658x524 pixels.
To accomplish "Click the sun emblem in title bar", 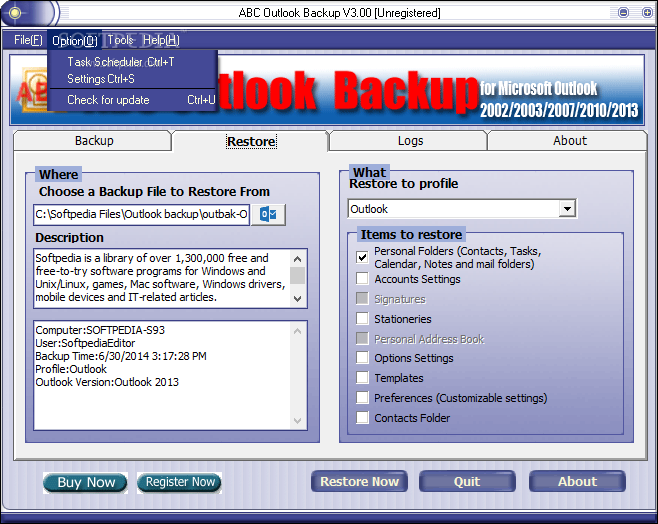I will (x=15, y=13).
